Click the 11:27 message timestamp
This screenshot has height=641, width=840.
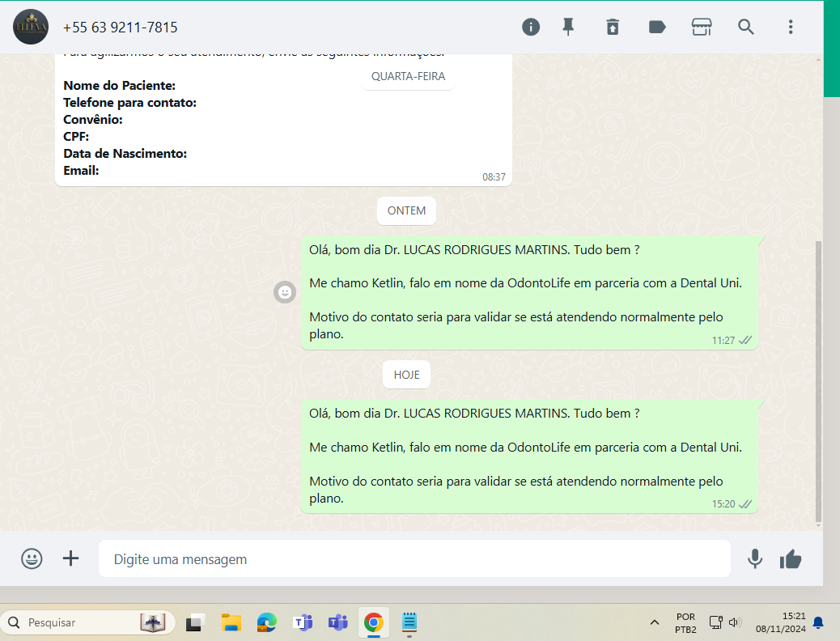723,341
